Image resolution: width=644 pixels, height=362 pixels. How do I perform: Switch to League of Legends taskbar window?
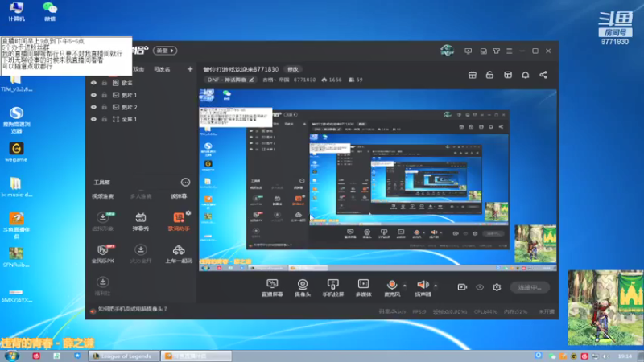click(123, 356)
